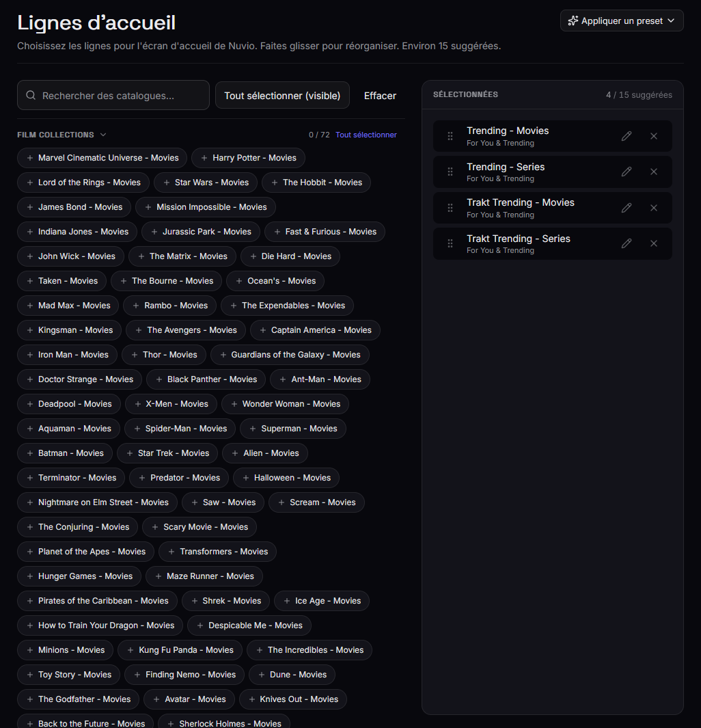Add Guardians of the Galaxy - Movies
Viewport: 701px width, 728px height.
pos(290,355)
